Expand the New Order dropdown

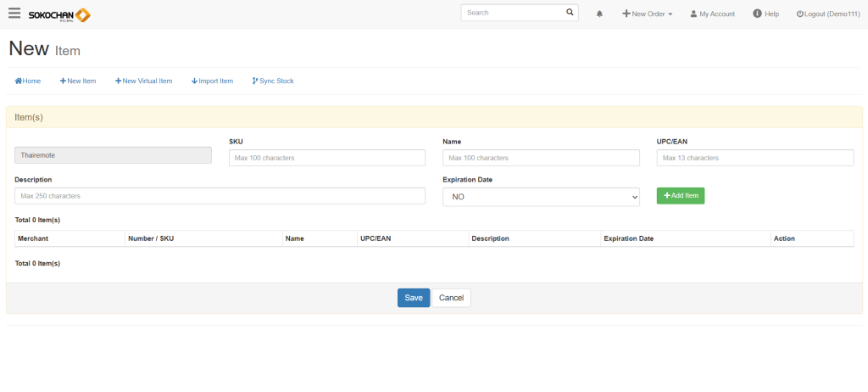tap(648, 14)
